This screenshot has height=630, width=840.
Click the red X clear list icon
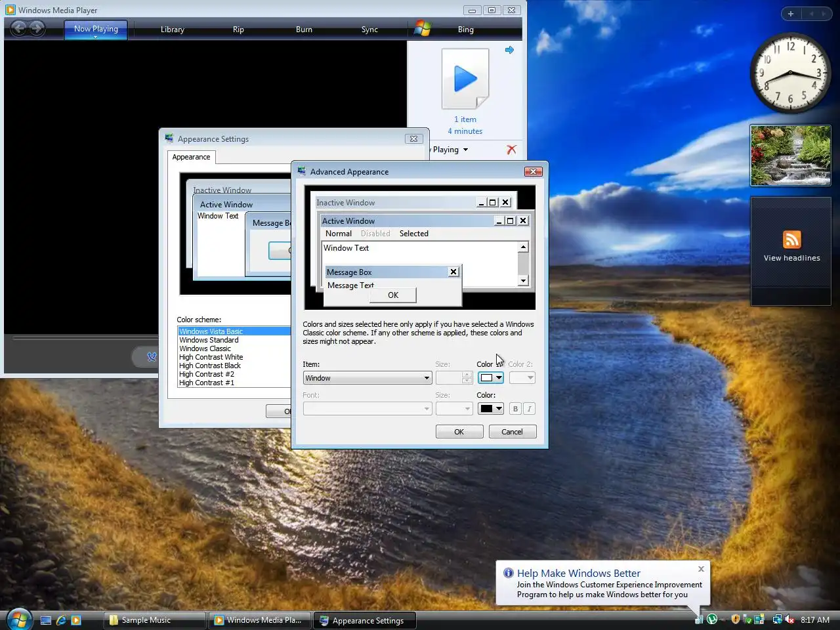point(511,150)
